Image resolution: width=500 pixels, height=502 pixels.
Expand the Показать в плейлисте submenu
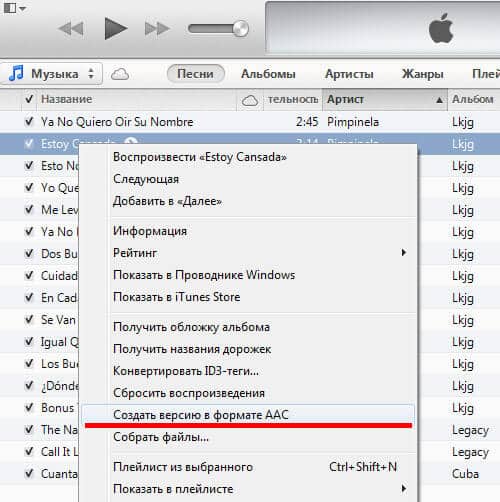pos(404,489)
